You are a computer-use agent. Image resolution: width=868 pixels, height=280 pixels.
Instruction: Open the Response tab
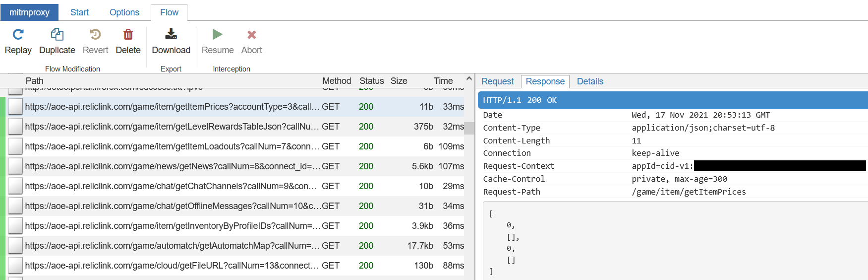545,81
